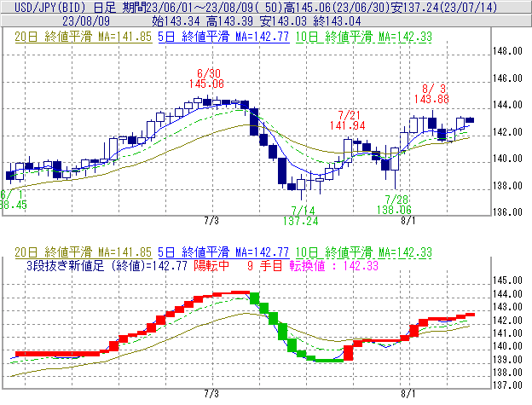Click the 7/21 141.94 peak annotation

coord(348,120)
